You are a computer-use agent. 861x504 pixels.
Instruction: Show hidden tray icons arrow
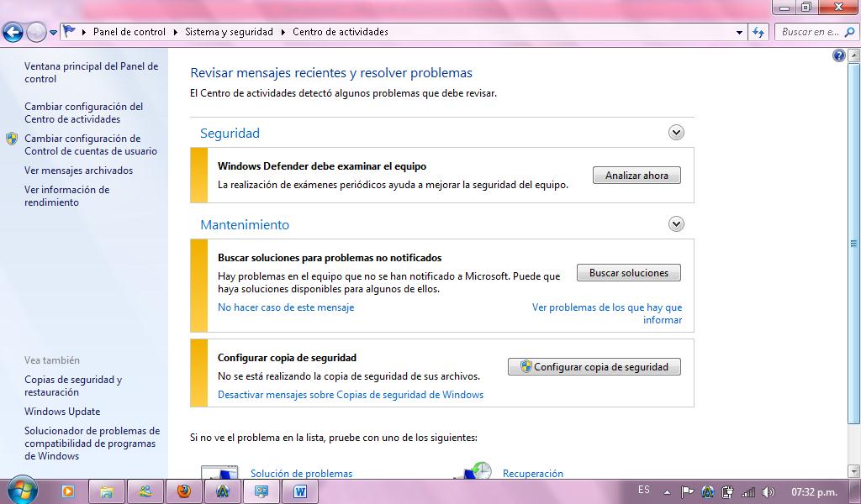tap(667, 492)
